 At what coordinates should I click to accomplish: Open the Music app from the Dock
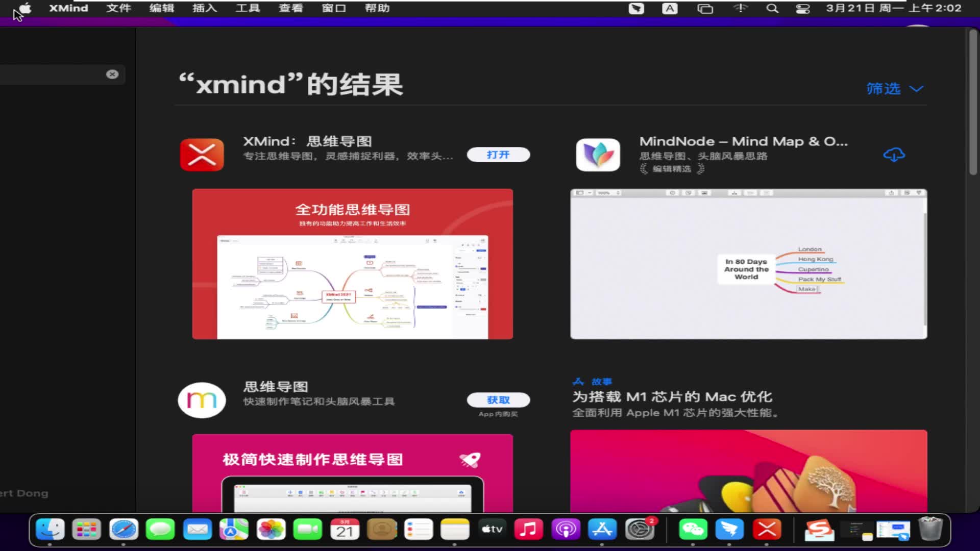click(x=529, y=530)
